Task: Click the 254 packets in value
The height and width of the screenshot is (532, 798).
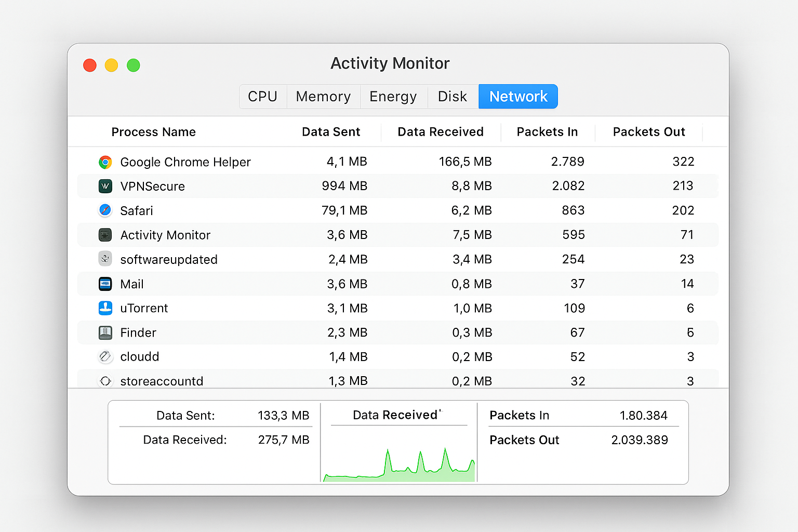Action: 574,259
